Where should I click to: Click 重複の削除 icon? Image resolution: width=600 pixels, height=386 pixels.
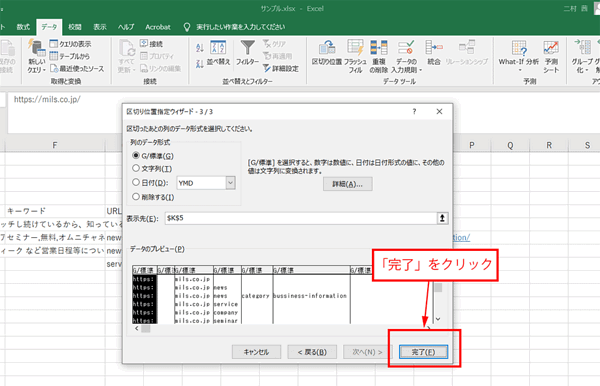(378, 47)
